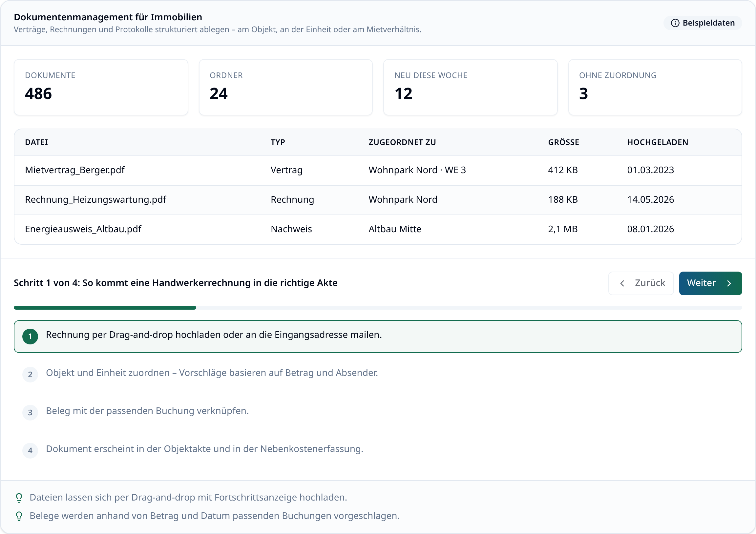Sort by the TYP column header
The image size is (756, 534).
click(278, 142)
